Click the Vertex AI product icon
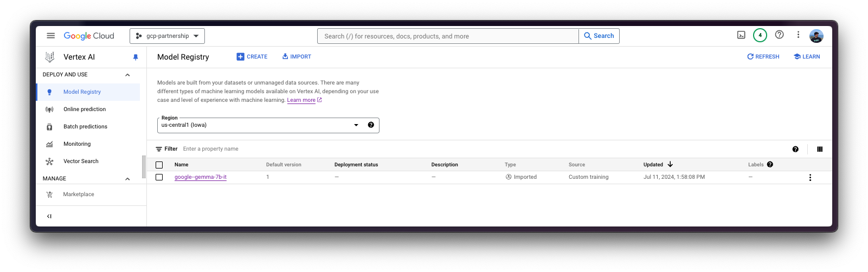This screenshot has width=868, height=272. (x=50, y=57)
